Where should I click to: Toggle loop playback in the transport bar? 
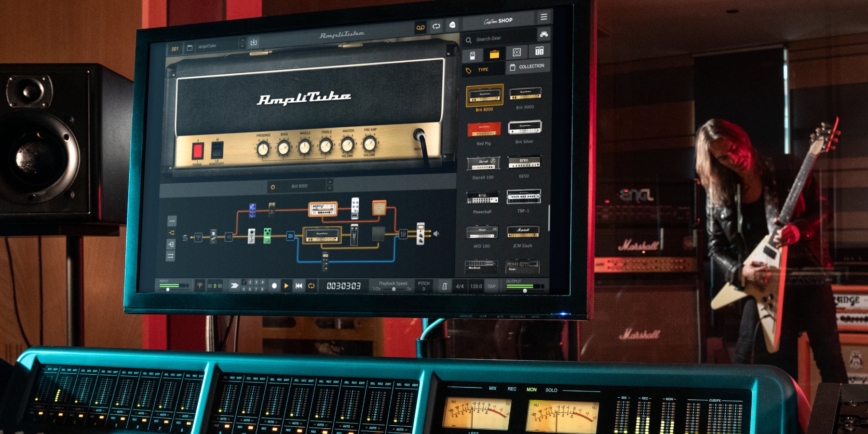click(x=312, y=286)
